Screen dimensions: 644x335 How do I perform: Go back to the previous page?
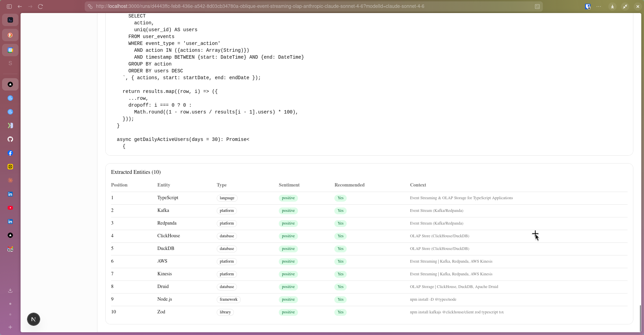pyautogui.click(x=20, y=7)
